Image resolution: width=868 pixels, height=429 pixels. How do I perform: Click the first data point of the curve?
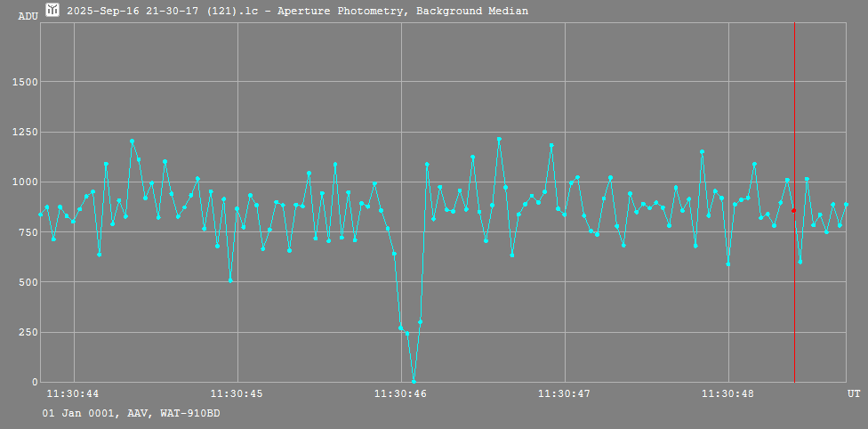40,214
